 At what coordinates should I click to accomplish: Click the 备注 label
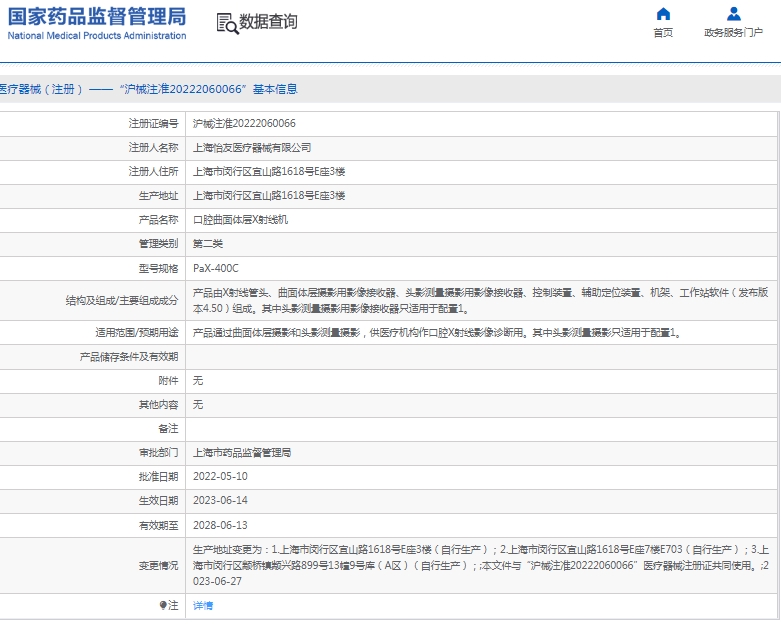[168, 428]
